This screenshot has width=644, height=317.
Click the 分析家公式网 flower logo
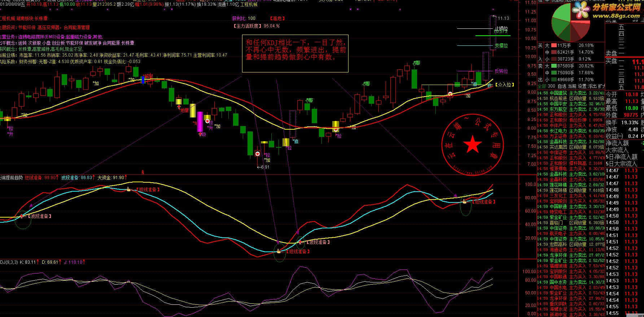[581, 10]
